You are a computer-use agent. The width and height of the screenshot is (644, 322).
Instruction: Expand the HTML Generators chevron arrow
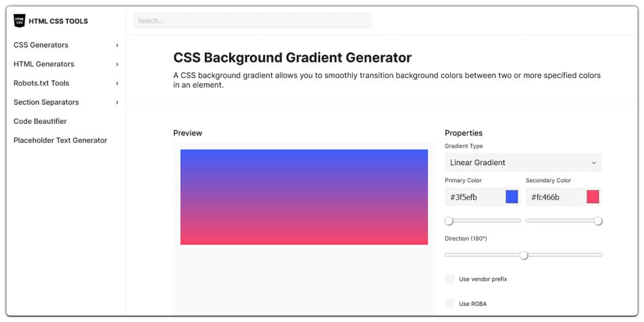pyautogui.click(x=117, y=64)
